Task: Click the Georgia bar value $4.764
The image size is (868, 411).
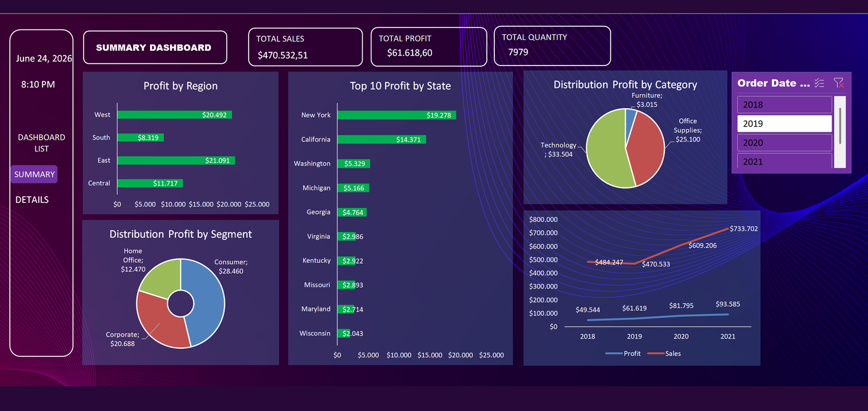Action: pos(353,212)
